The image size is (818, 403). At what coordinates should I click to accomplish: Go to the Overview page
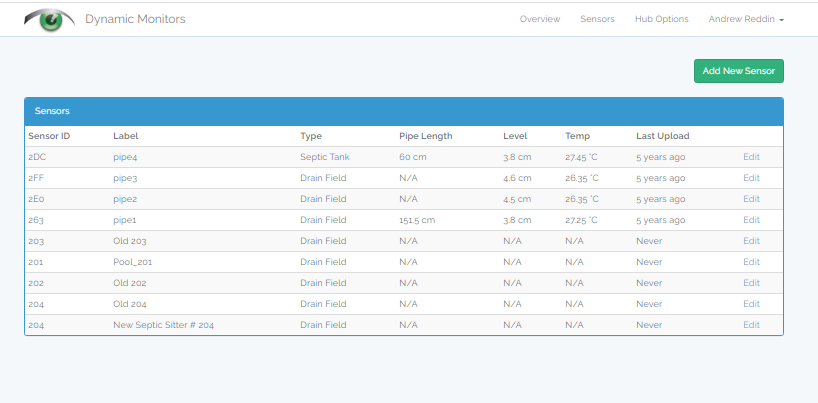click(x=539, y=19)
